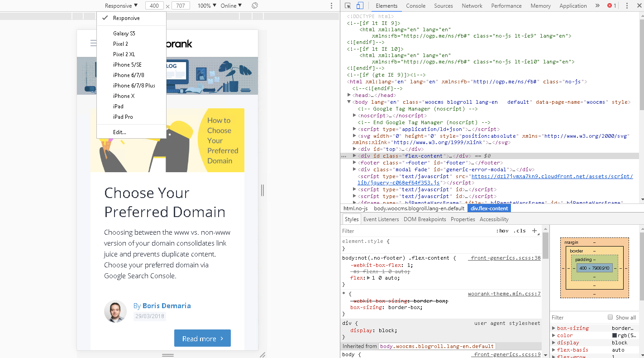Screen dimensions: 644x358
Task: Switch to the Console tab
Action: point(415,6)
